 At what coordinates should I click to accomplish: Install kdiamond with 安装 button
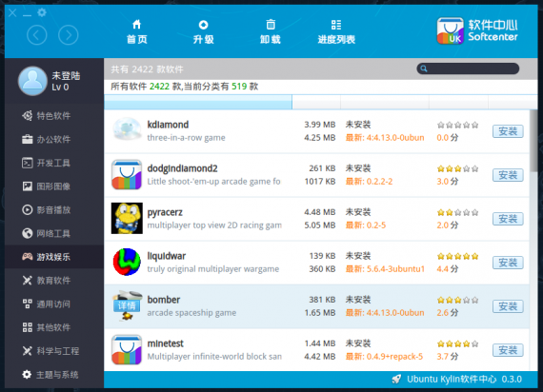coord(508,131)
